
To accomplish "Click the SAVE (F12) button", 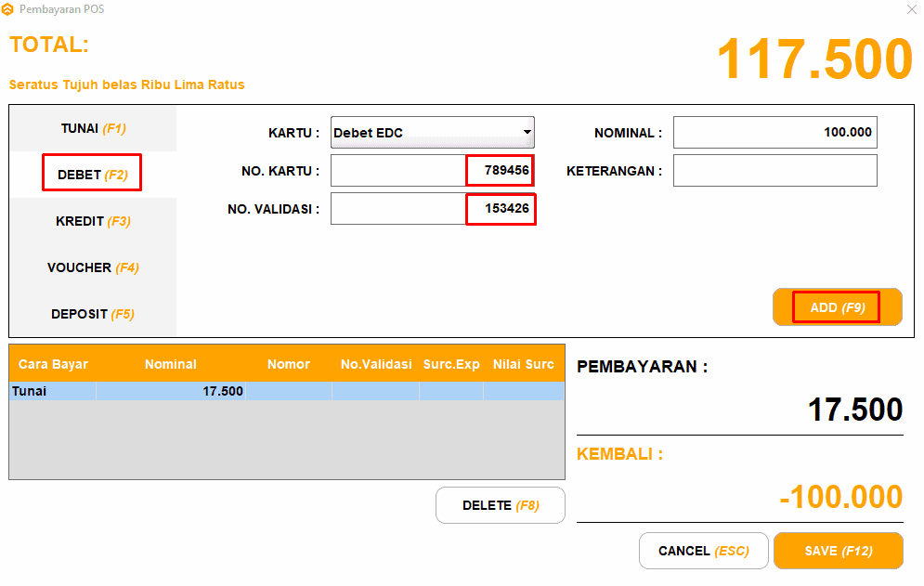I will point(839,551).
